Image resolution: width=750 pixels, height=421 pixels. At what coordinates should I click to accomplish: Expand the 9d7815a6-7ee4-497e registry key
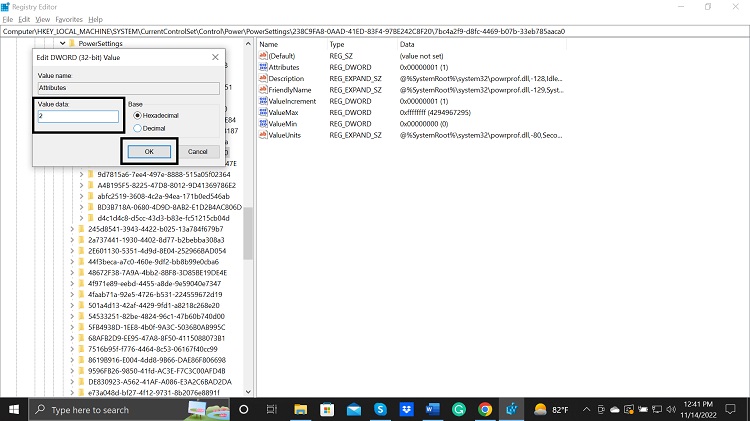coord(82,173)
